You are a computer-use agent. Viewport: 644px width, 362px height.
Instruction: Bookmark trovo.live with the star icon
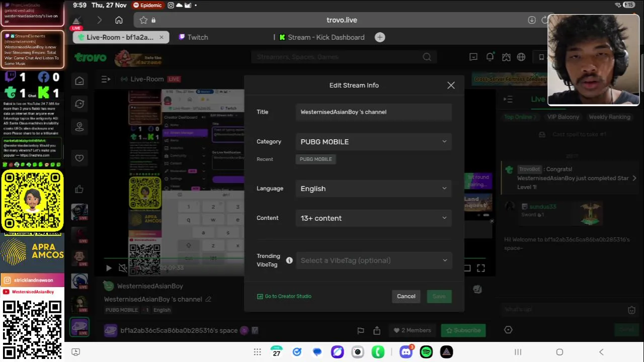coord(143,20)
